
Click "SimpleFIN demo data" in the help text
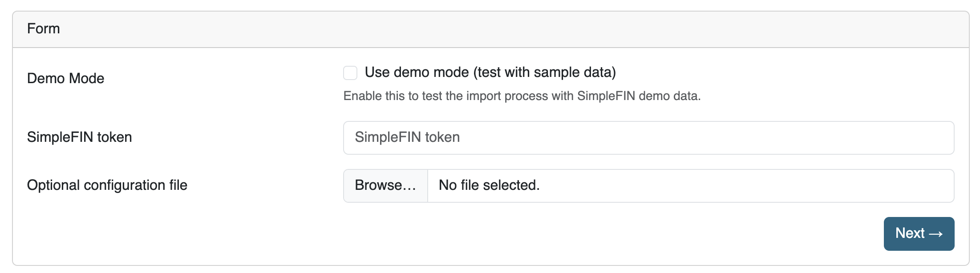pos(637,96)
